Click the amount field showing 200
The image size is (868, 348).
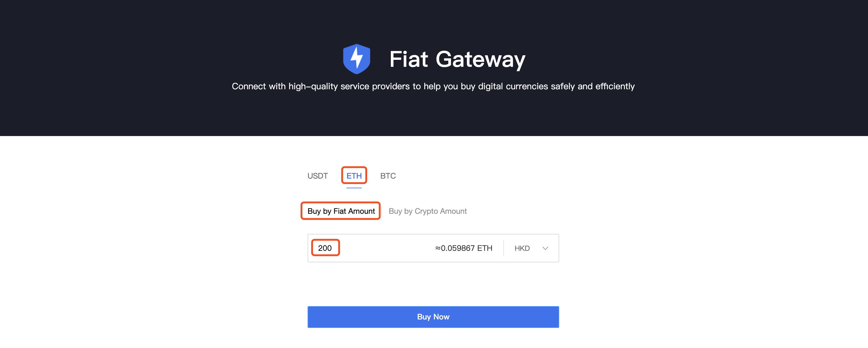click(325, 248)
